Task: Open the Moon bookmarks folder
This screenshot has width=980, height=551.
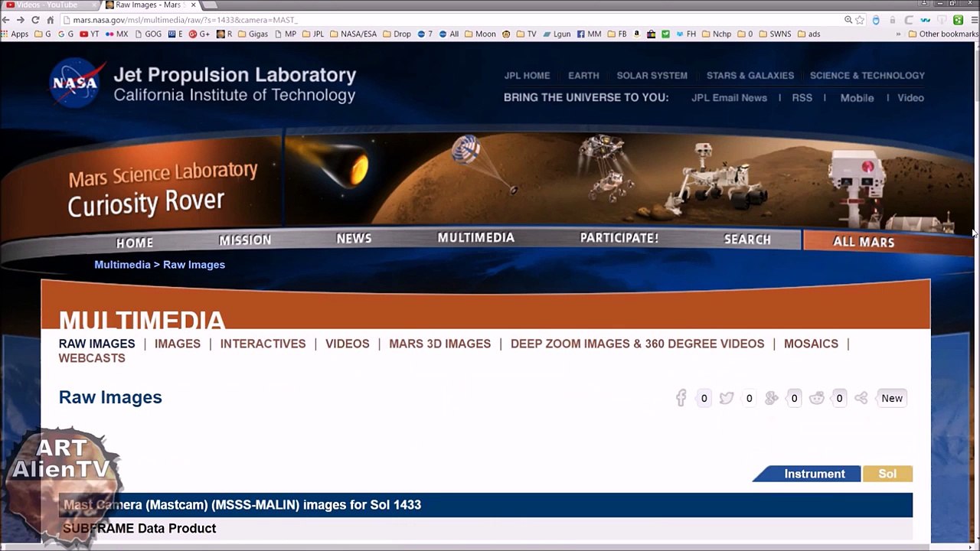Action: point(480,34)
